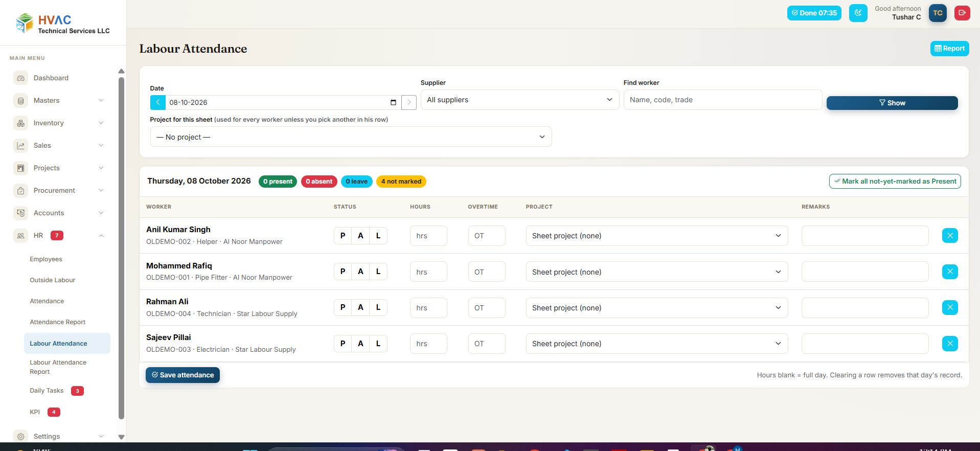Mark Anil Kumar Singh as Absent

click(361, 236)
